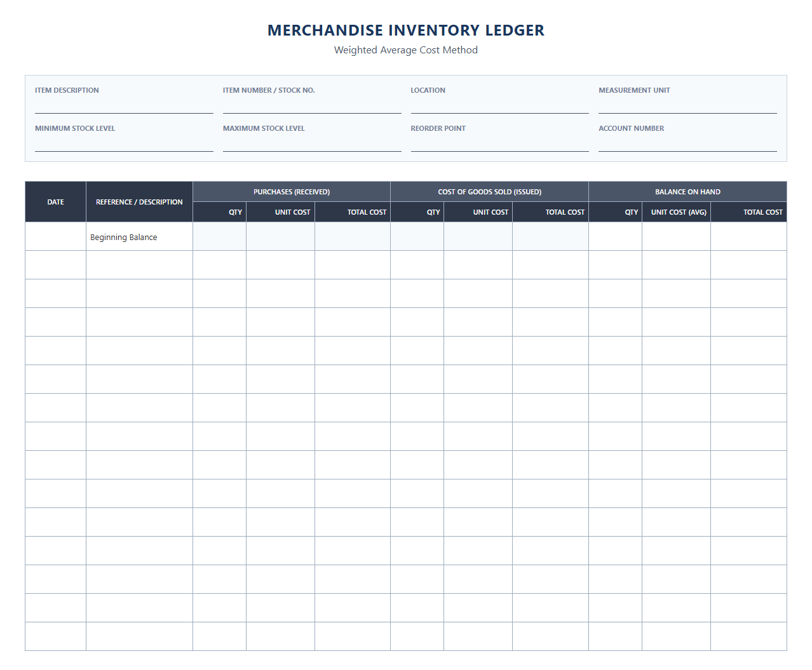Viewport: 812px width, 670px height.
Task: Click the Item Description input line
Action: [x=124, y=105]
